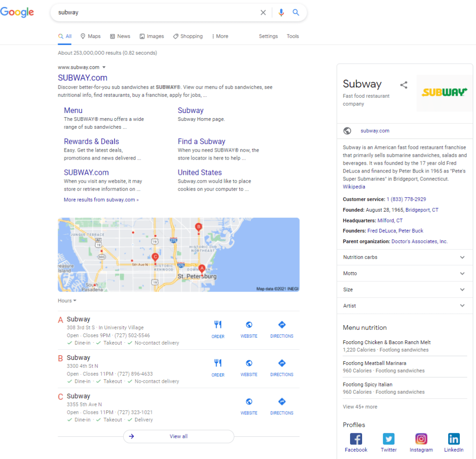Open the dropdown arrow next to www.subway.com
The image size is (476, 459).
coord(104,67)
